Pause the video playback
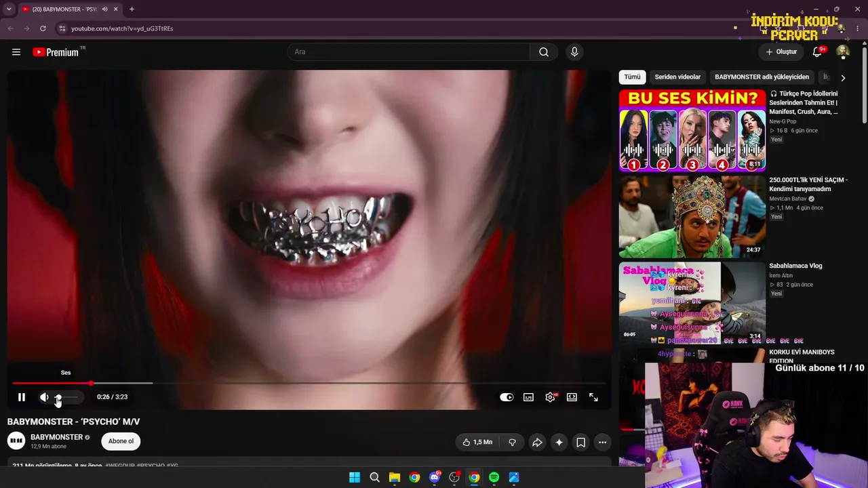The width and height of the screenshot is (868, 488). [x=22, y=397]
